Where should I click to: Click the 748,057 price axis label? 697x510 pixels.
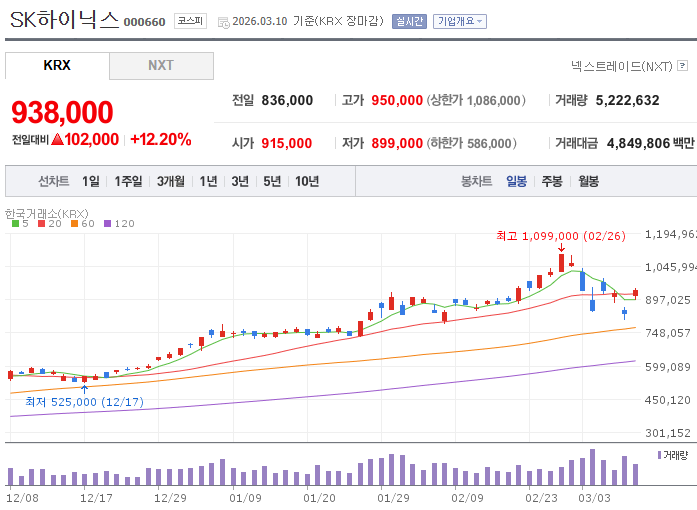click(x=668, y=333)
